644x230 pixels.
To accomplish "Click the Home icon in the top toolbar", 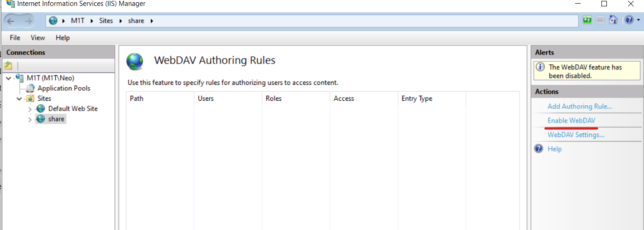I will [613, 20].
